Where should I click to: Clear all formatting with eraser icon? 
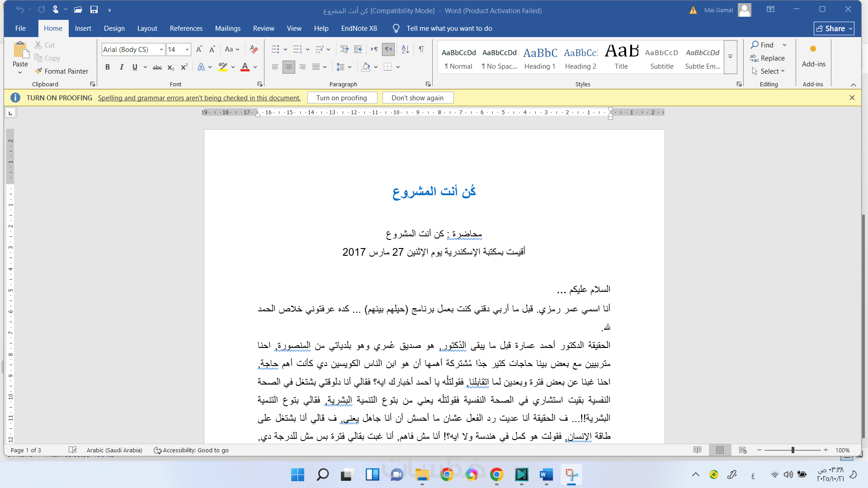[254, 49]
